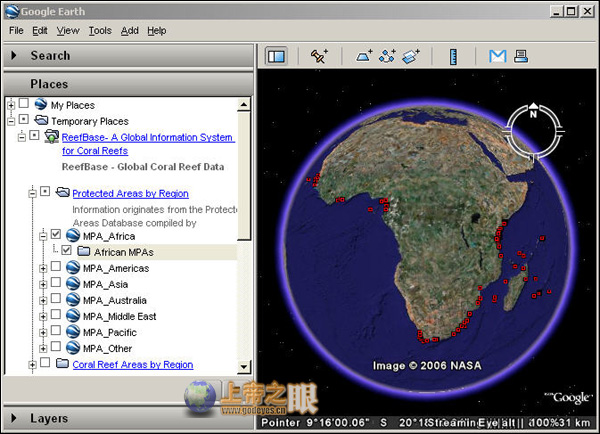Collapse the Temporary Places tree node
This screenshot has width=600, height=434.
[11, 121]
